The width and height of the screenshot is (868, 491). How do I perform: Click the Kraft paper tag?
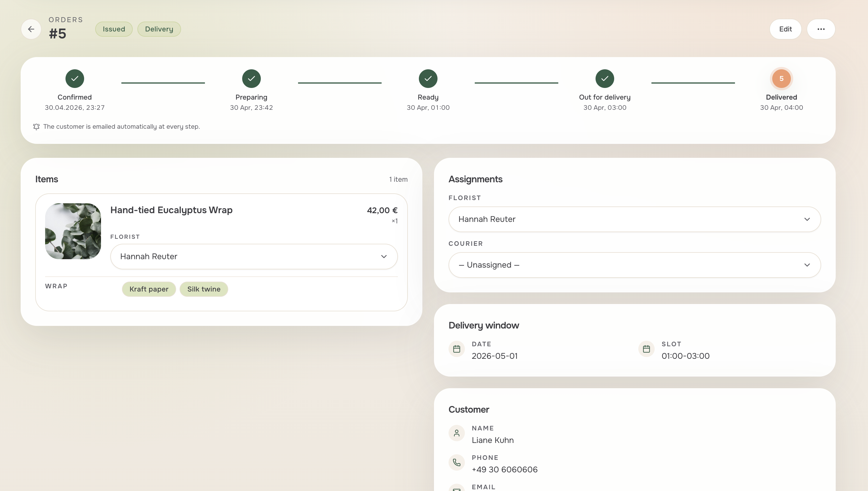click(x=149, y=289)
